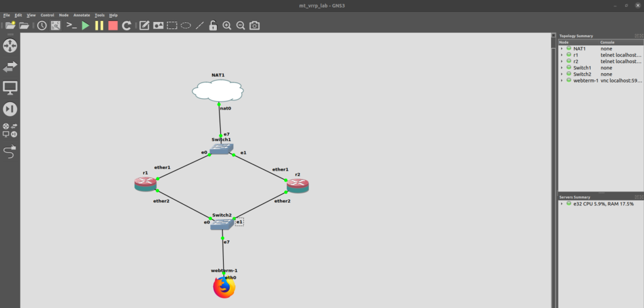Select the add note annotation icon

tap(144, 26)
